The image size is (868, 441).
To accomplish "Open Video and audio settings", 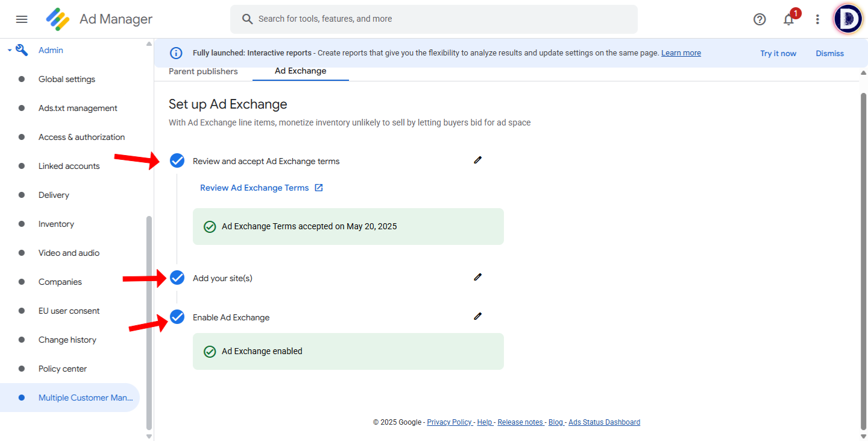I will [x=69, y=253].
